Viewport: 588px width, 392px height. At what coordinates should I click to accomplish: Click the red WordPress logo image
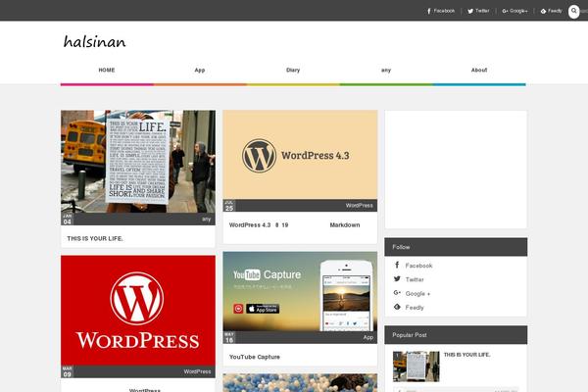point(138,311)
